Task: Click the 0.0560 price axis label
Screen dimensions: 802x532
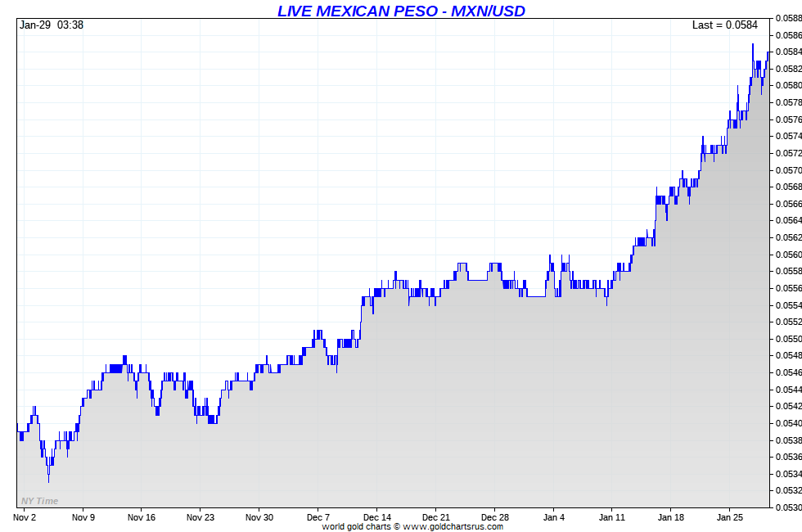Action: click(x=789, y=255)
